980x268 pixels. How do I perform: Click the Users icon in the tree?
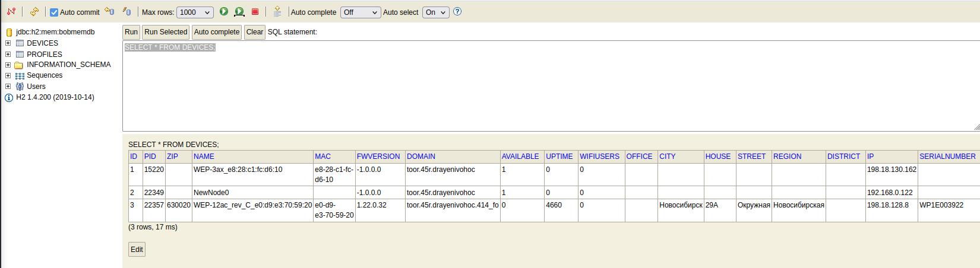(x=20, y=87)
